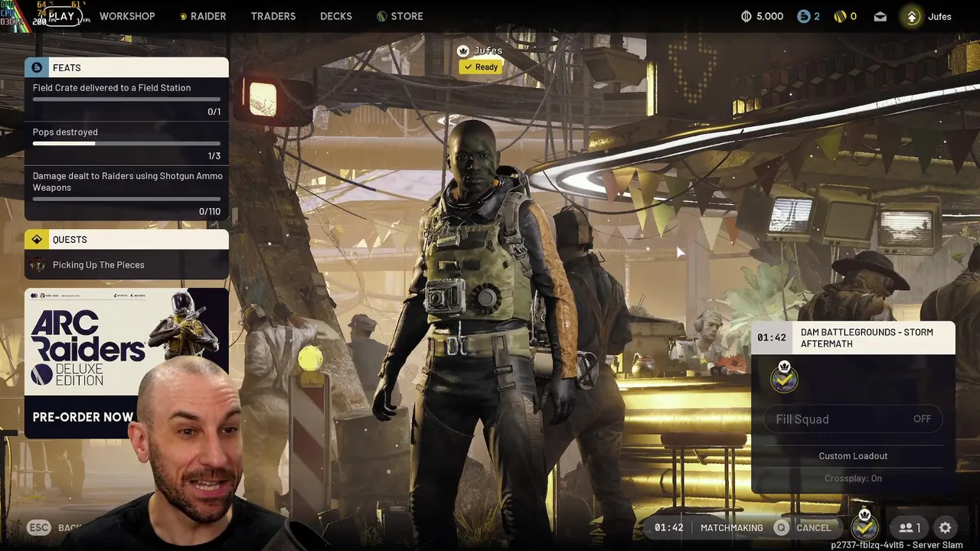
Task: Open the DECKS tab
Action: (336, 16)
